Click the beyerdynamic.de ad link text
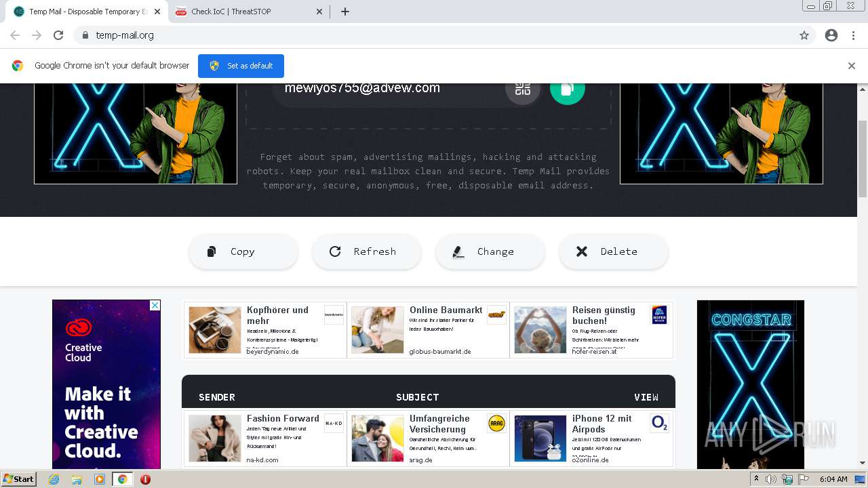Viewport: 868px width, 488px height. (x=273, y=352)
